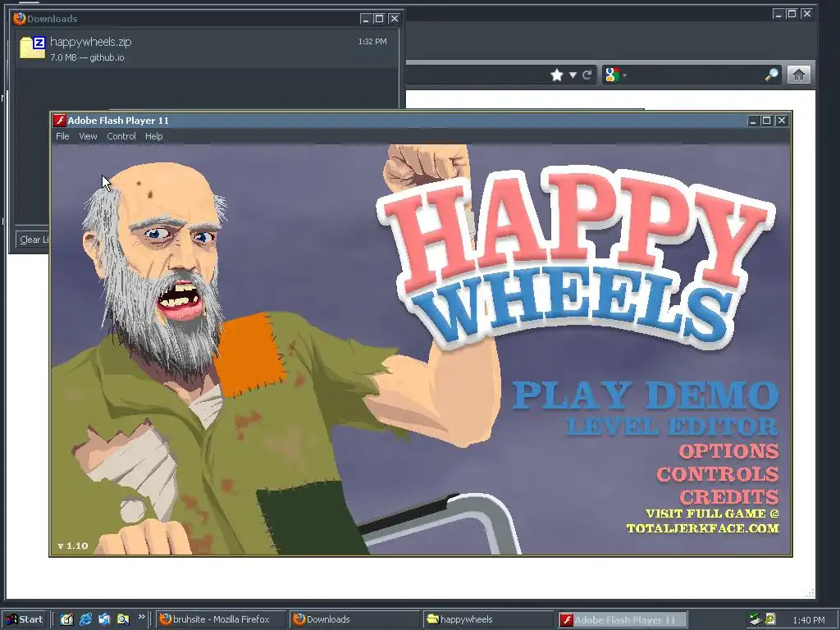Click the 1:40 PM system clock
Image resolution: width=840 pixels, height=630 pixels.
(x=808, y=620)
